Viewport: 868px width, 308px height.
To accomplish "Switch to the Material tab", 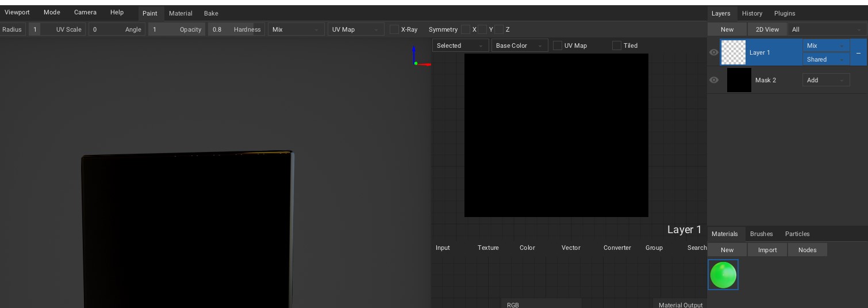I will pyautogui.click(x=180, y=13).
